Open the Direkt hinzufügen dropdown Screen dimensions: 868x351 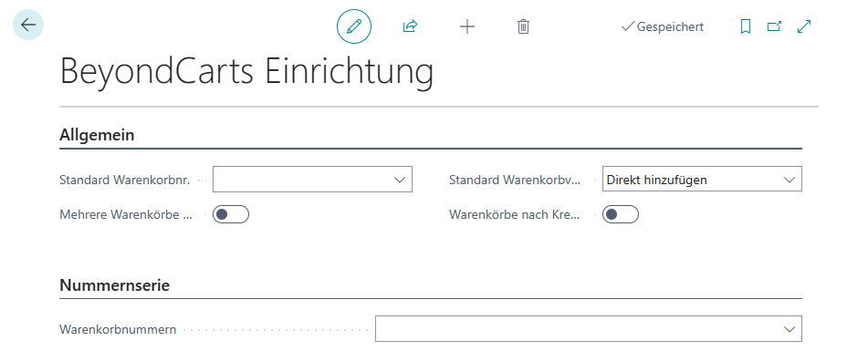pos(702,180)
